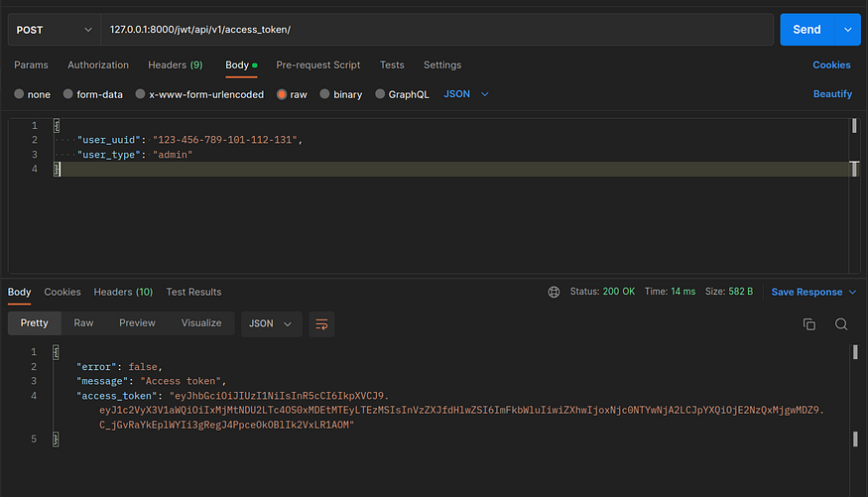The image size is (868, 497).
Task: Select the GraphQL body type
Action: [380, 94]
